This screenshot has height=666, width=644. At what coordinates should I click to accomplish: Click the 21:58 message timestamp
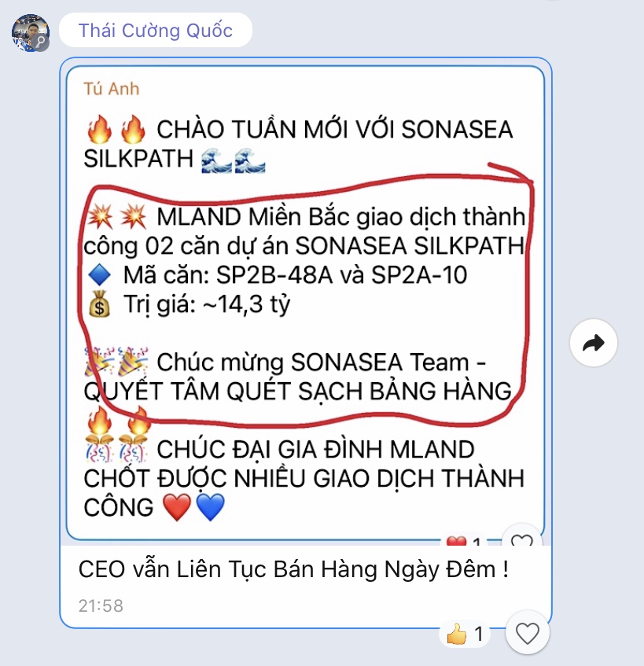point(101,605)
